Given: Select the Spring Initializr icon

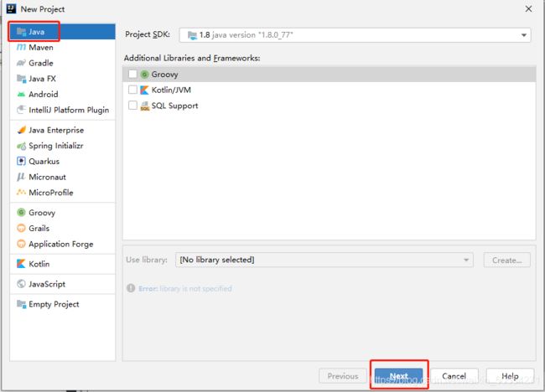Looking at the screenshot, I should coord(21,146).
